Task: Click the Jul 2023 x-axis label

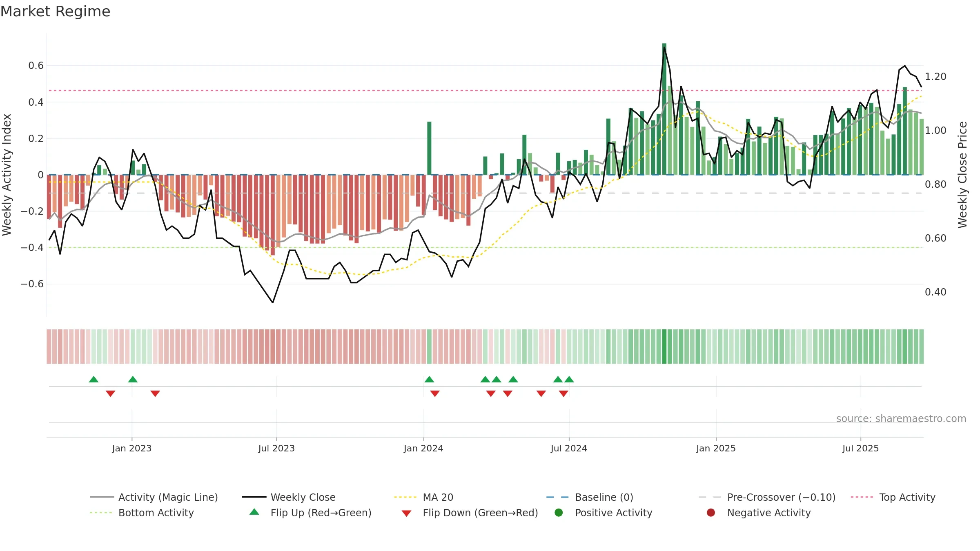Action: [276, 448]
